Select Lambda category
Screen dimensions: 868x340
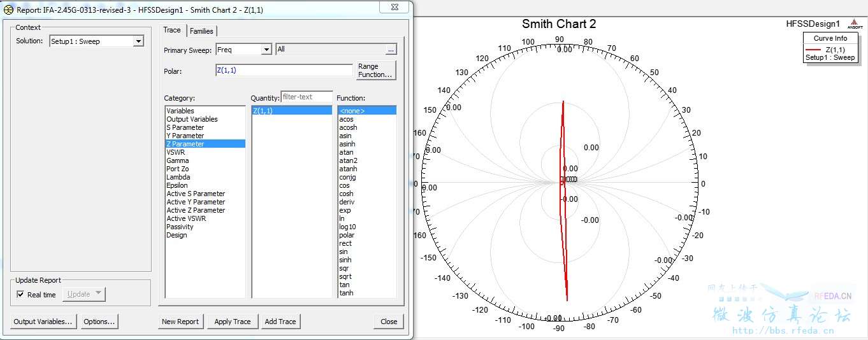pos(204,177)
